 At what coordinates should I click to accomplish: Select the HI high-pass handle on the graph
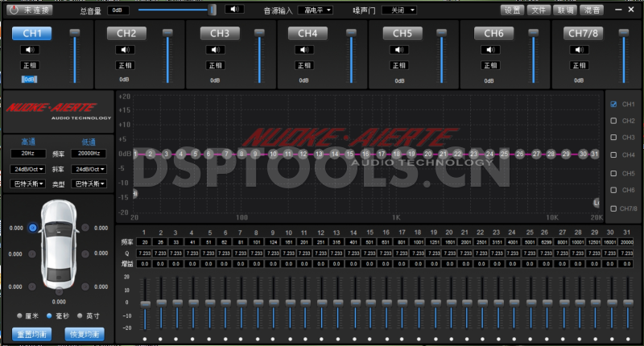[134, 194]
